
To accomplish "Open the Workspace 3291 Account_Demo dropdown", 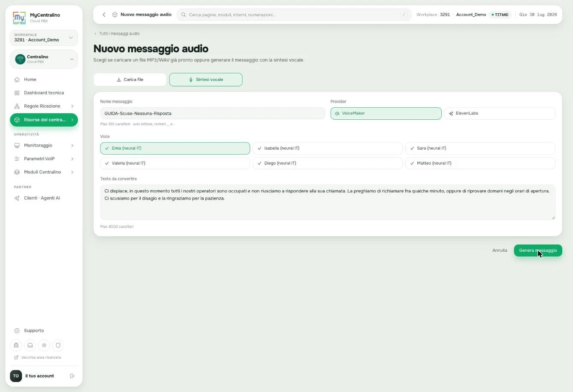I will [x=44, y=38].
